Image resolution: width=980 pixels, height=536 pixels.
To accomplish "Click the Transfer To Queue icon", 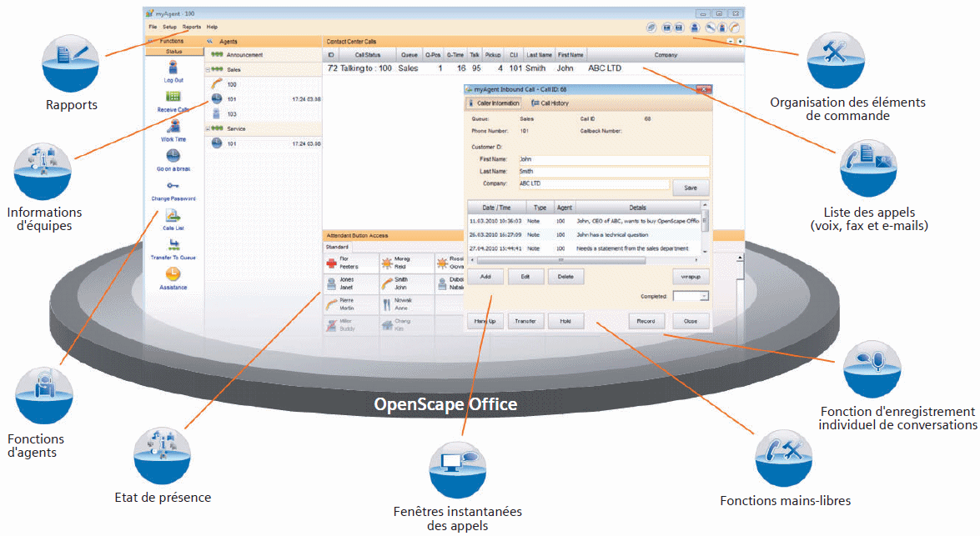I will point(173,245).
